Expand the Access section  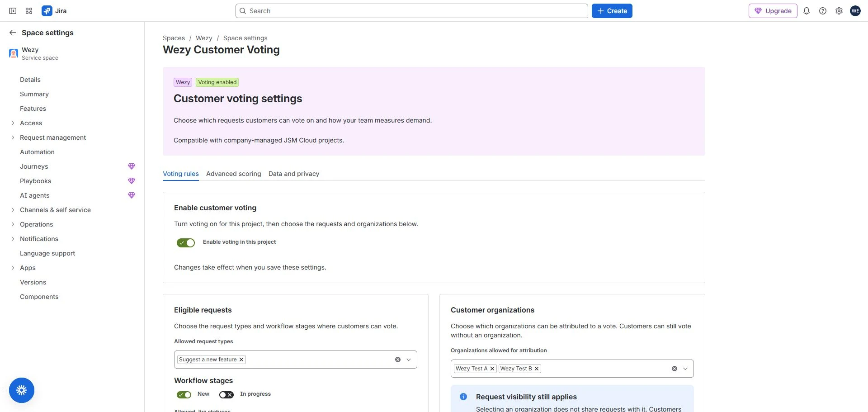(13, 123)
